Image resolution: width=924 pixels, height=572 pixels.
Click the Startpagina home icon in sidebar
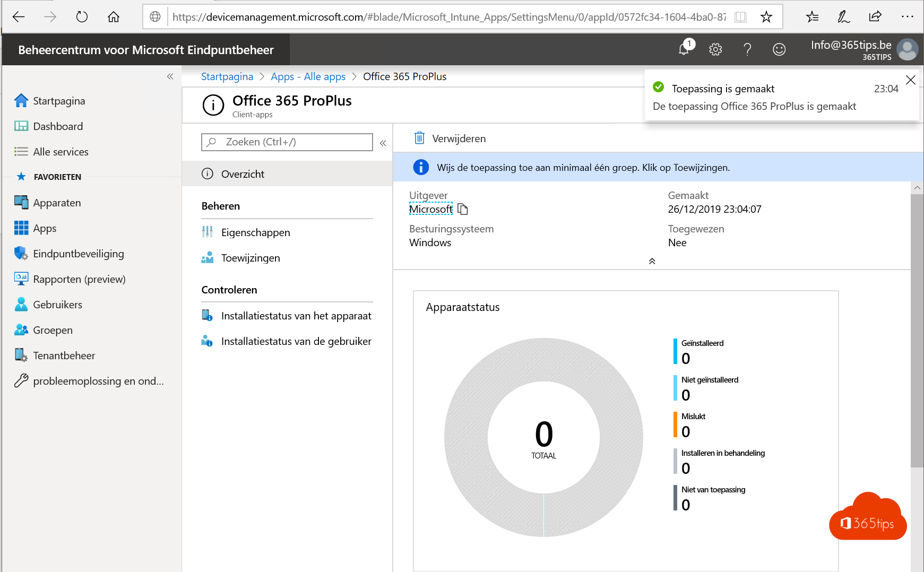pyautogui.click(x=21, y=100)
